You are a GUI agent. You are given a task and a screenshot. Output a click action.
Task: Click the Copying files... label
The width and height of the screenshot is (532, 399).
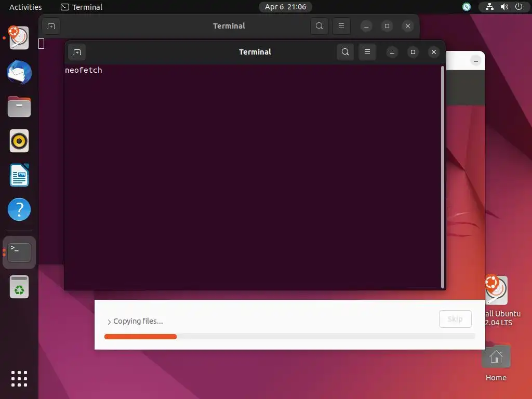[x=138, y=321]
